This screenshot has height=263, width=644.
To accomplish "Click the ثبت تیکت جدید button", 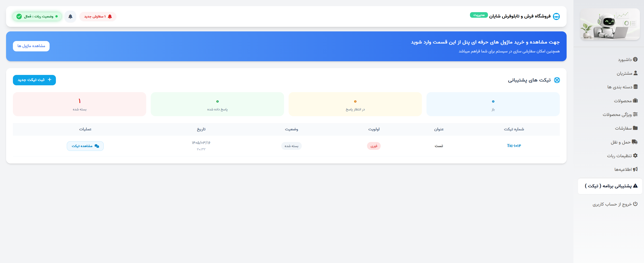I will pyautogui.click(x=34, y=80).
